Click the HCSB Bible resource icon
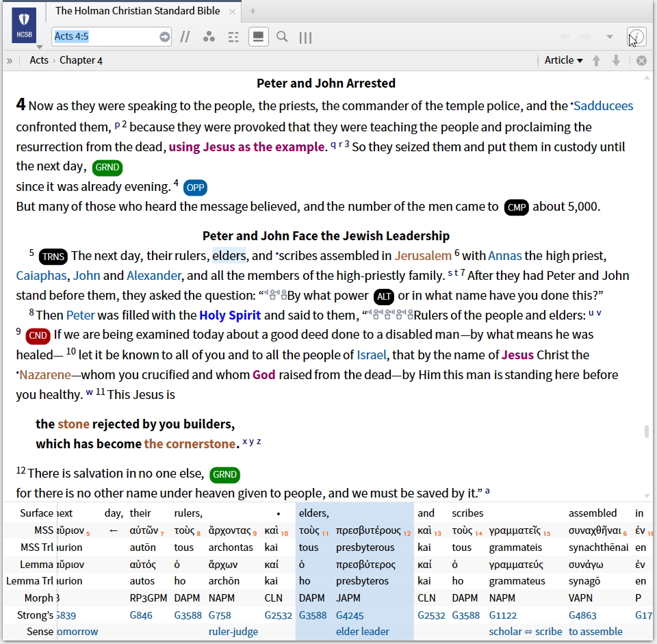This screenshot has width=657, height=644. click(24, 25)
